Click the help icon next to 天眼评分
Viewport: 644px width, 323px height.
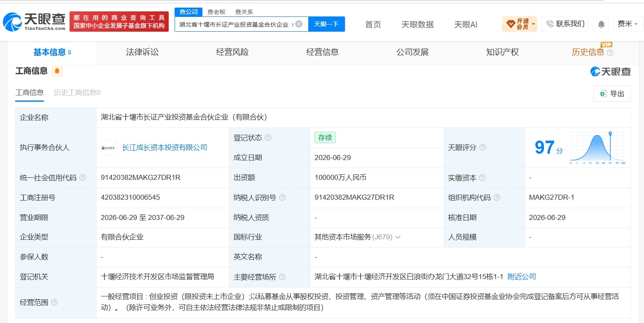pos(482,147)
